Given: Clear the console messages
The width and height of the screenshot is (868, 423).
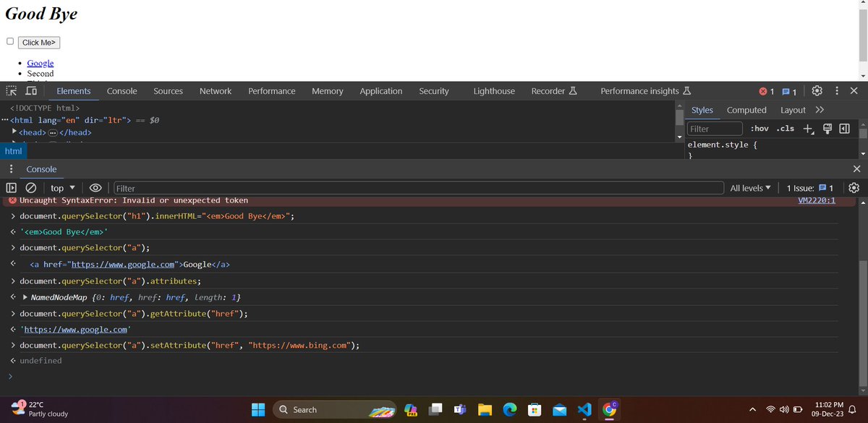Looking at the screenshot, I should 29,187.
